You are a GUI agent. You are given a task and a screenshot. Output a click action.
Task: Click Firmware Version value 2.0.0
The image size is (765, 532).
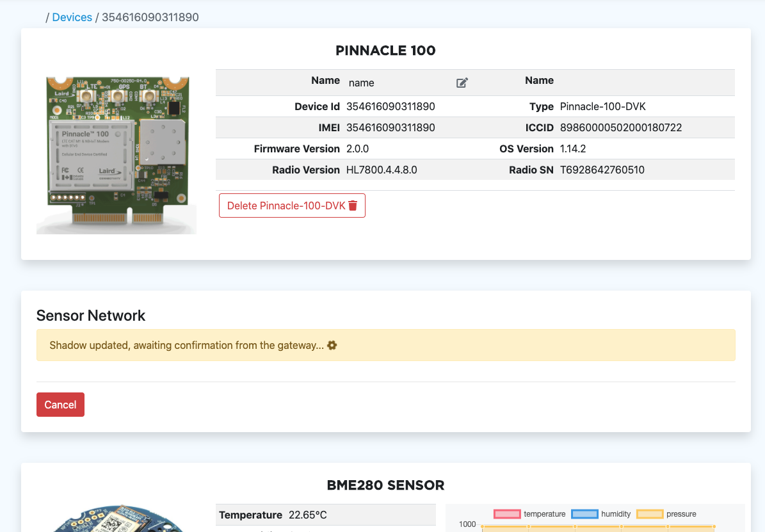pyautogui.click(x=358, y=149)
